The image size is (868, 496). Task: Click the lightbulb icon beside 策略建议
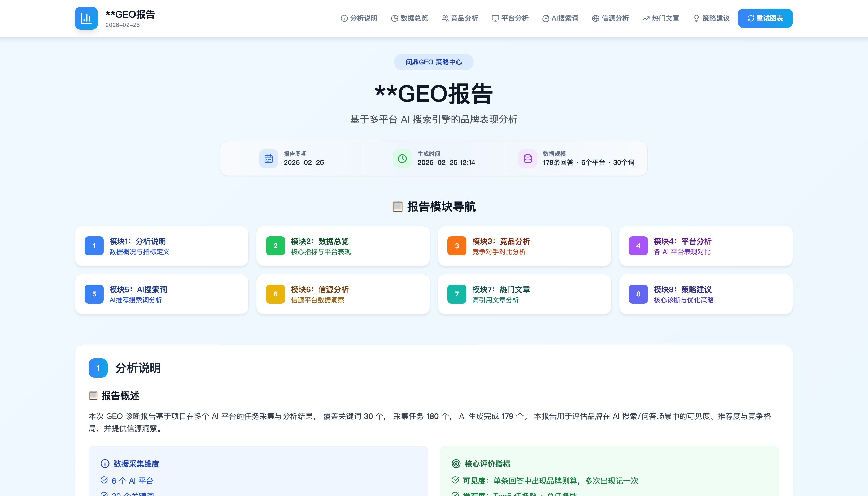point(696,18)
